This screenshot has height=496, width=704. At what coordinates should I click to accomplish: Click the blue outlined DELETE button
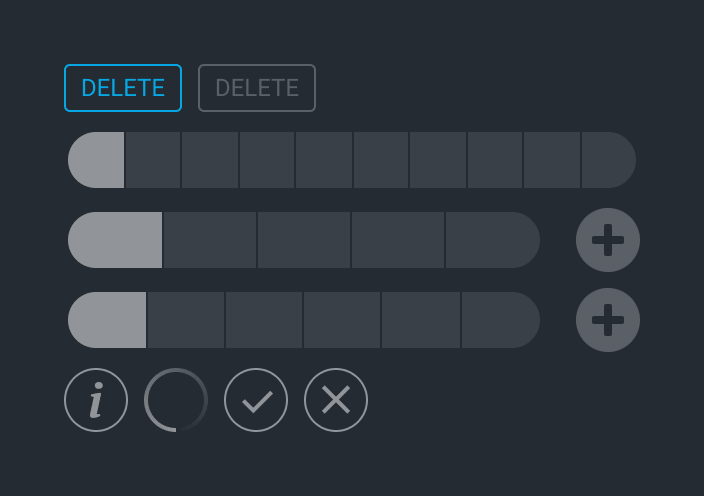tap(123, 88)
